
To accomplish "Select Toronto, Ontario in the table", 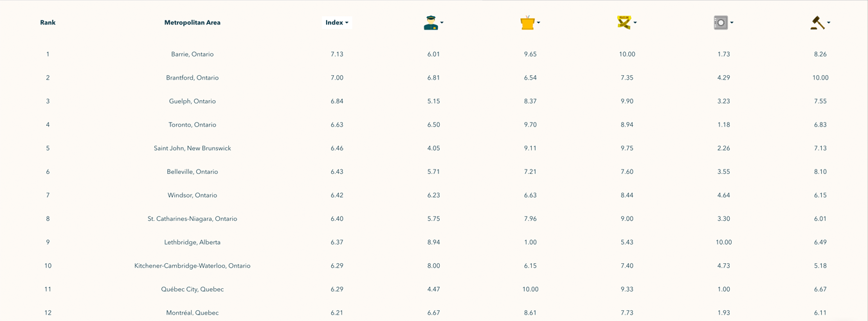I will (x=192, y=125).
